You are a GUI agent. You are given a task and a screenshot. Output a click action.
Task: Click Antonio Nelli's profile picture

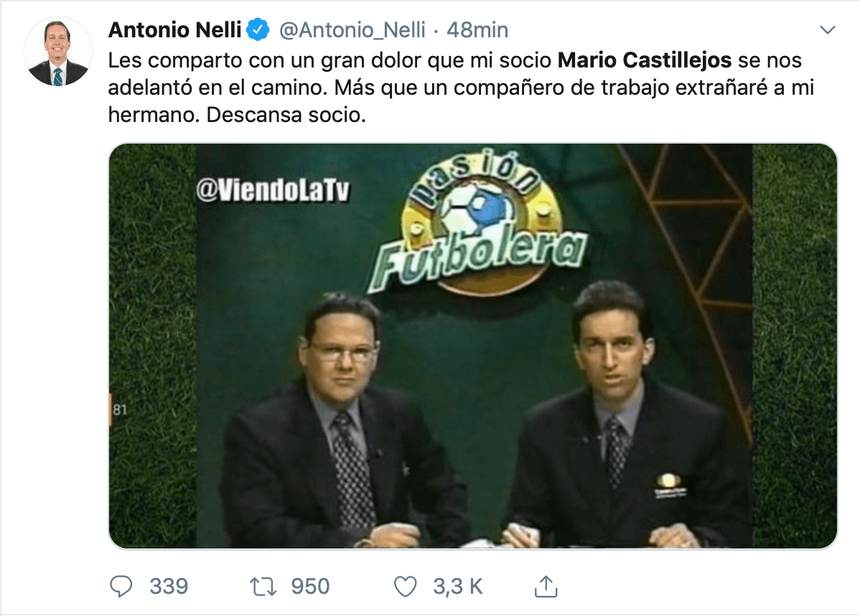click(x=58, y=51)
